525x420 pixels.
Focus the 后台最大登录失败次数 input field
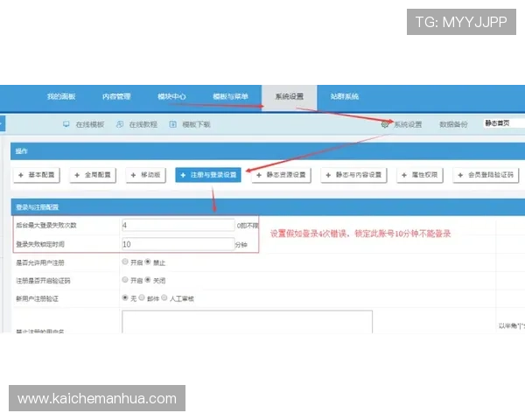178,225
